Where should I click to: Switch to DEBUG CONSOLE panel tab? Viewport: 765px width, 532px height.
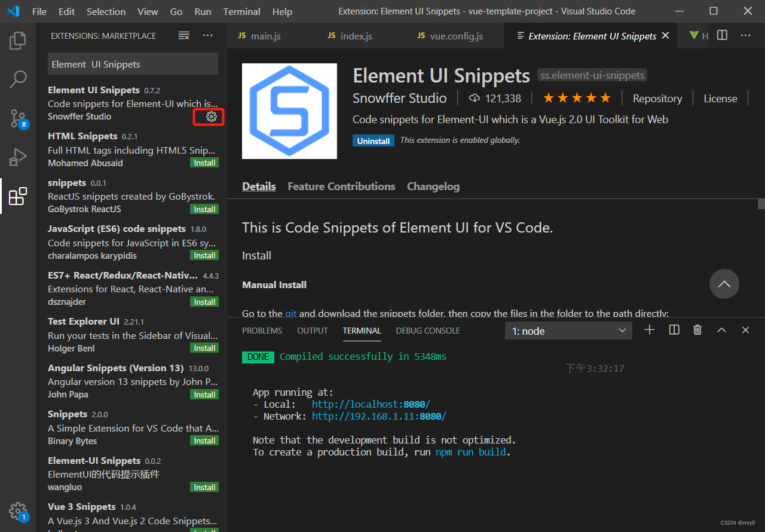(x=428, y=331)
